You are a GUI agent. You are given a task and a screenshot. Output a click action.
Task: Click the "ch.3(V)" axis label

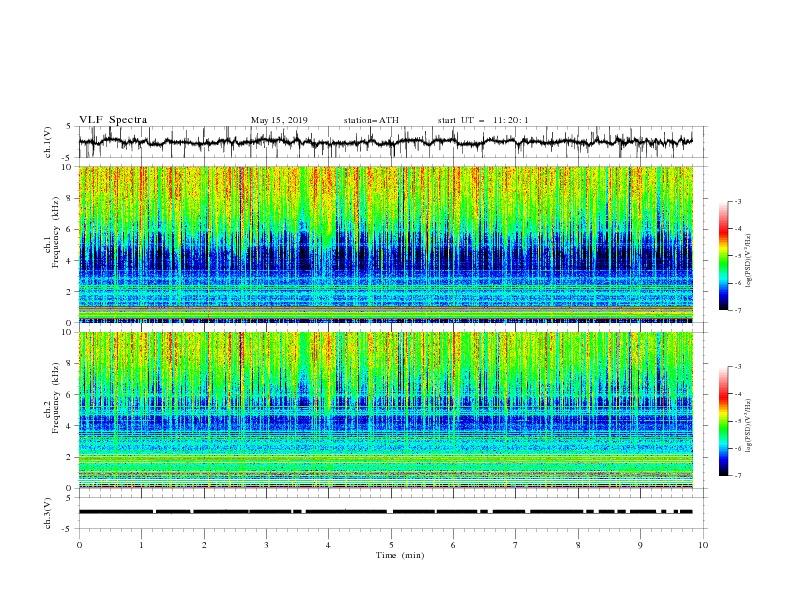click(48, 513)
